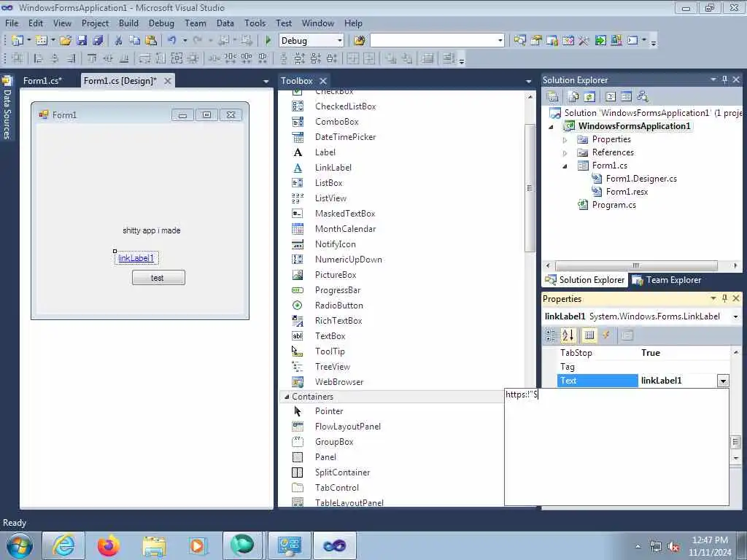Image resolution: width=747 pixels, height=560 pixels.
Task: Click the Extension Manager tools icon
Action: tap(584, 41)
